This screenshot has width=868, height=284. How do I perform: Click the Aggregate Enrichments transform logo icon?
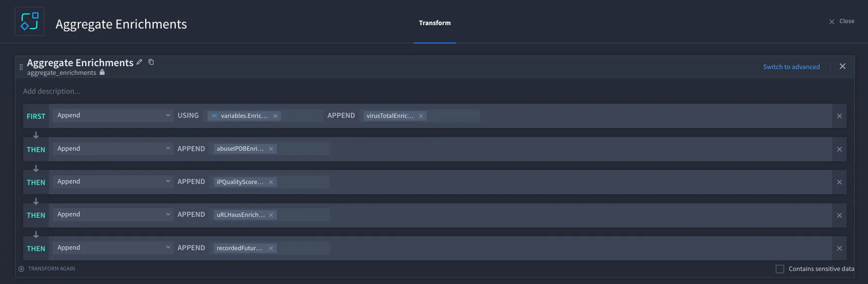point(30,22)
